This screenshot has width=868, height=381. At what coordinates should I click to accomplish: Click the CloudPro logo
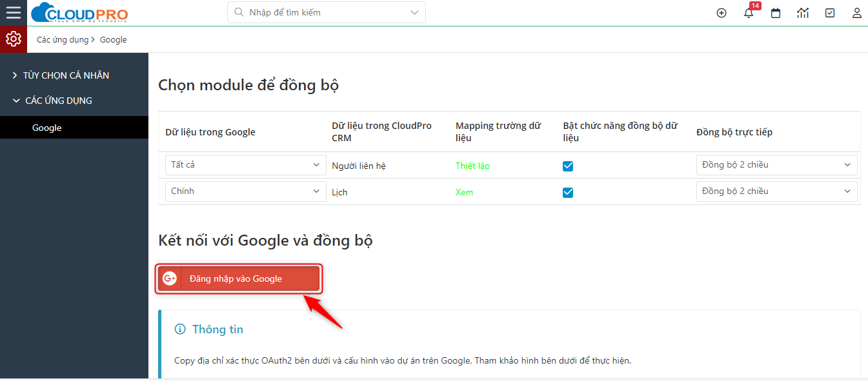point(79,13)
